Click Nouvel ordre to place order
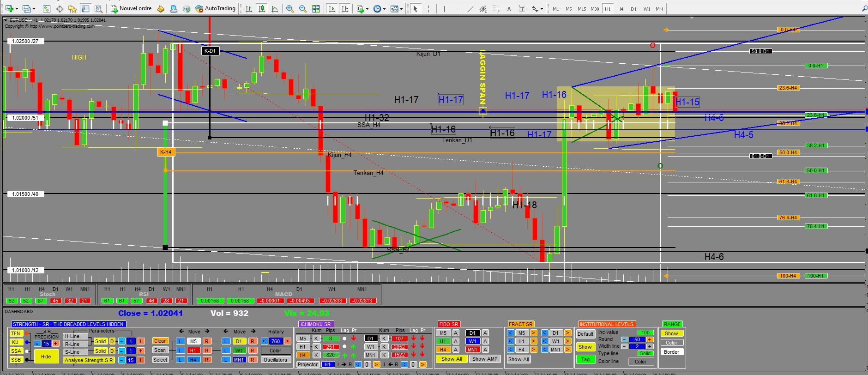 (131, 9)
